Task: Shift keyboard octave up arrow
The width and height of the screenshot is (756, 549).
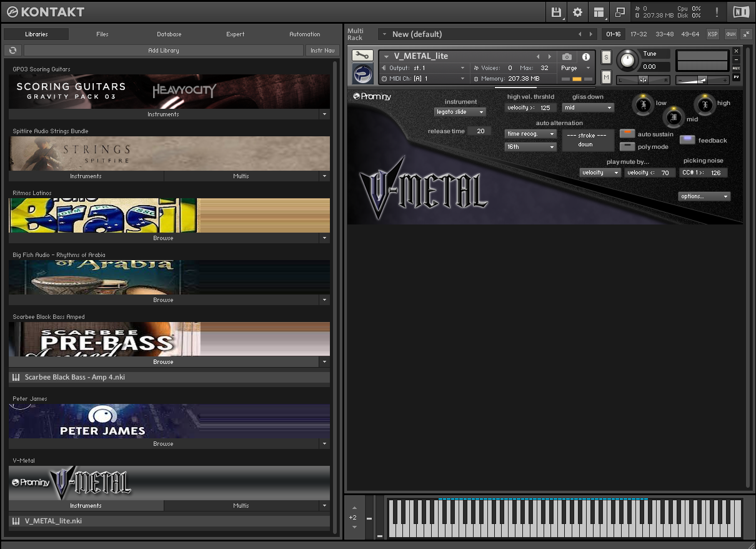Action: coord(354,508)
